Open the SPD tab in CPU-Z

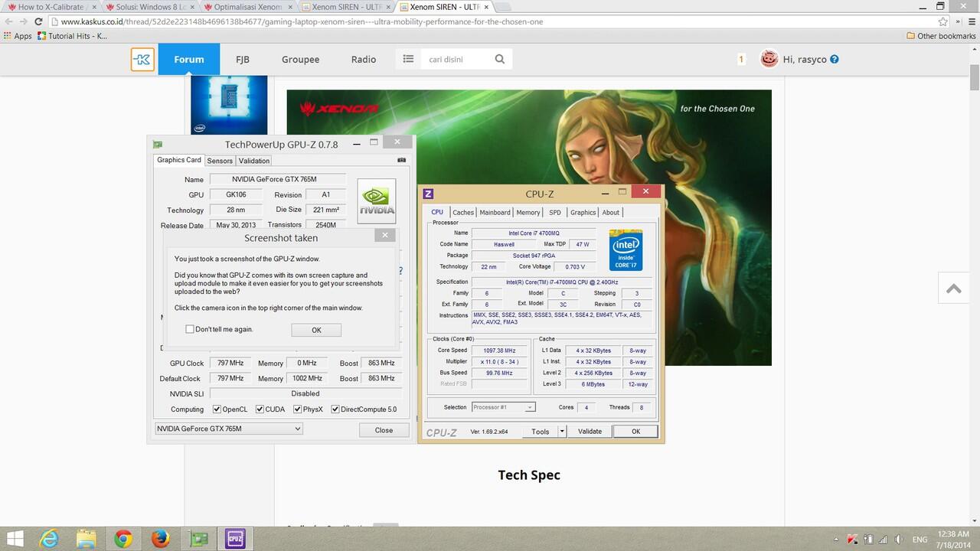[555, 213]
